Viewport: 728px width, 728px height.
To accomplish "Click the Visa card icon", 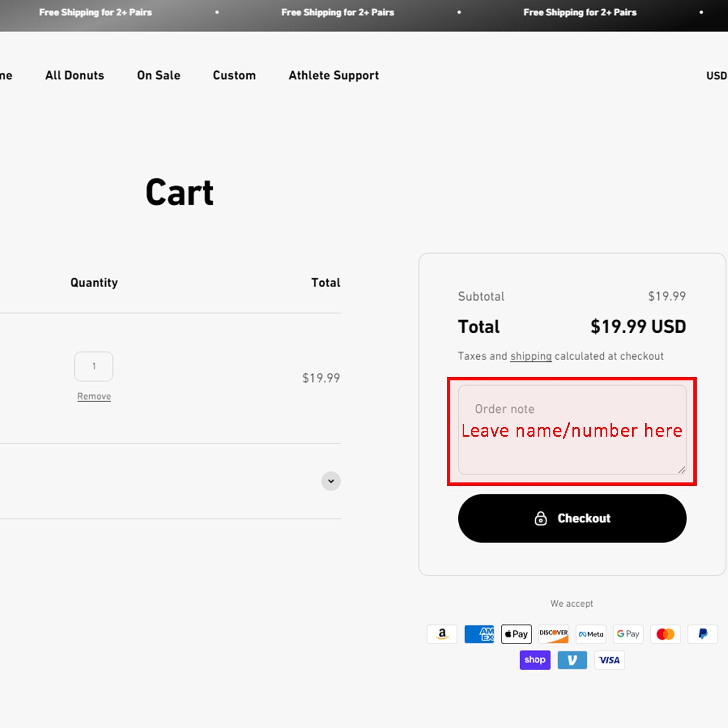I will pyautogui.click(x=610, y=660).
